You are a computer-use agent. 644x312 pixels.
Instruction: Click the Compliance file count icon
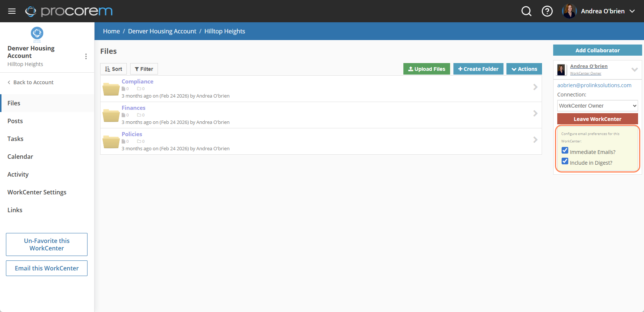(x=123, y=89)
